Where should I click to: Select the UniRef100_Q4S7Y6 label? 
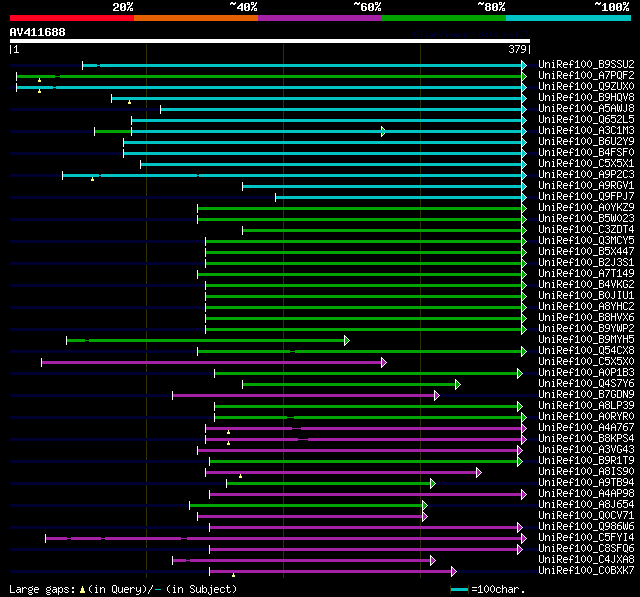pos(586,384)
